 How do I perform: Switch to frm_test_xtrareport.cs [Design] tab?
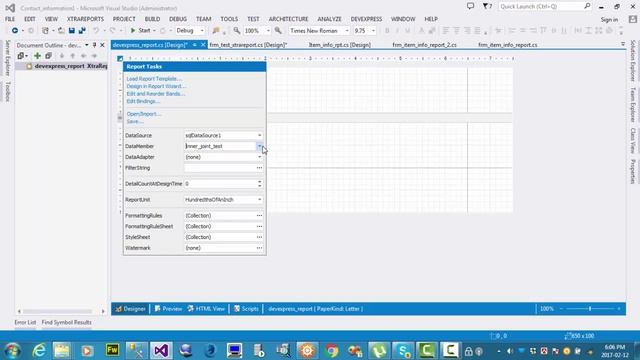point(248,45)
